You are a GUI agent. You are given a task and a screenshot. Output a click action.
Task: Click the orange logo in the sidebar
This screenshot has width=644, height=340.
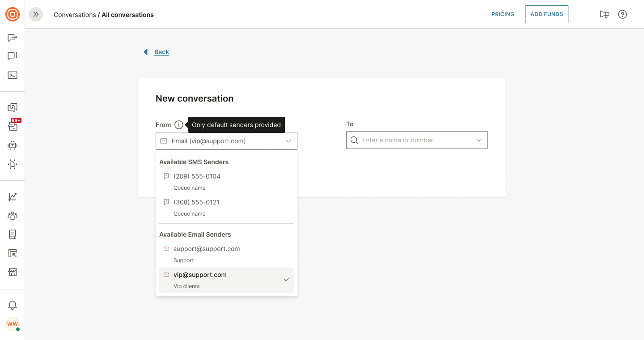(13, 14)
